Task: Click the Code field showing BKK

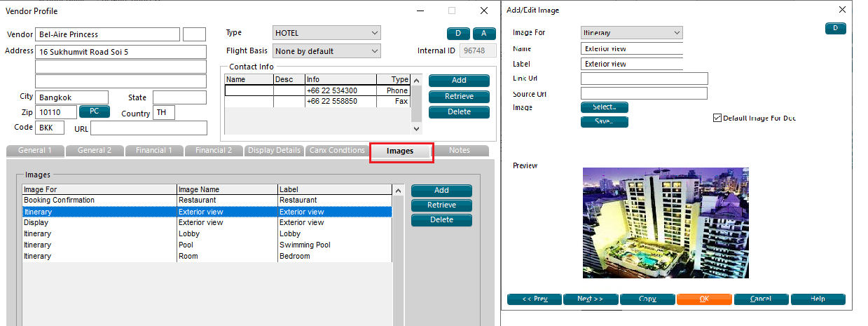Action: 50,128
